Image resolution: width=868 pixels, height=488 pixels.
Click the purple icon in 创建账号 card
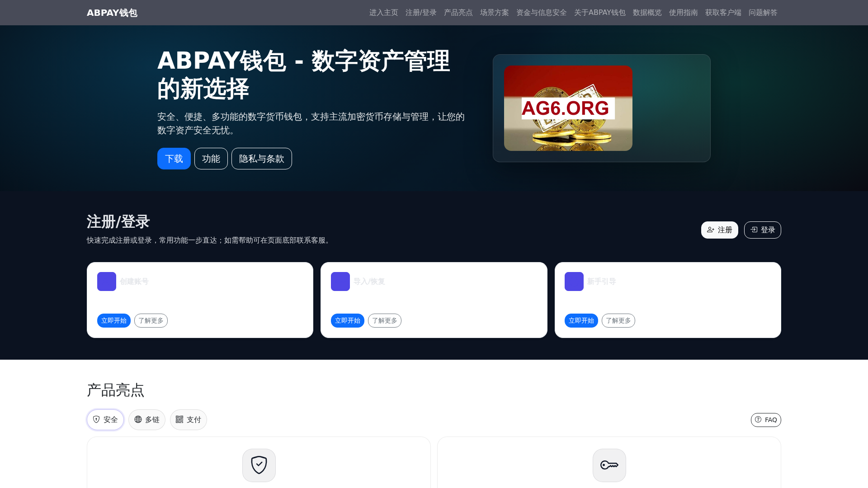click(107, 282)
